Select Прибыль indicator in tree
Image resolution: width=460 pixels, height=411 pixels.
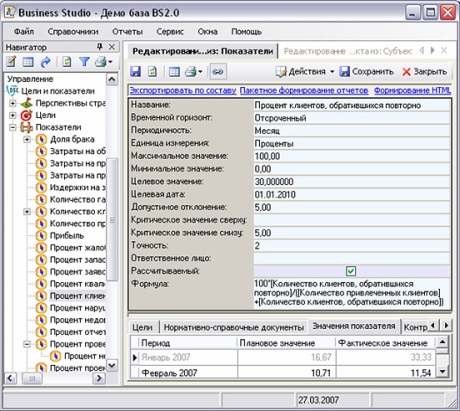(67, 236)
